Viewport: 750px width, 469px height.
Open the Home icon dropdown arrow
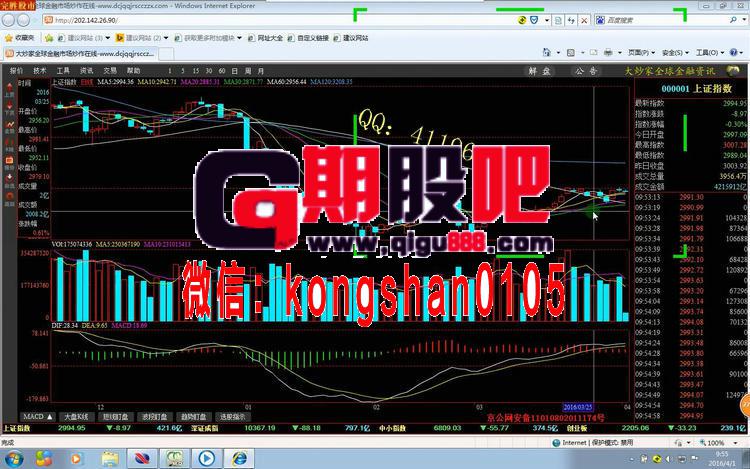[x=558, y=53]
